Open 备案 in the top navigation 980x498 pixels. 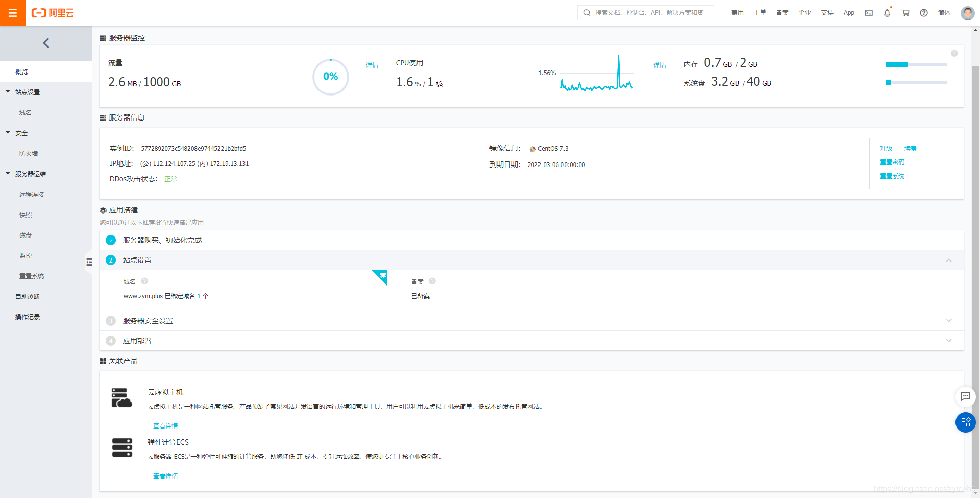click(782, 13)
